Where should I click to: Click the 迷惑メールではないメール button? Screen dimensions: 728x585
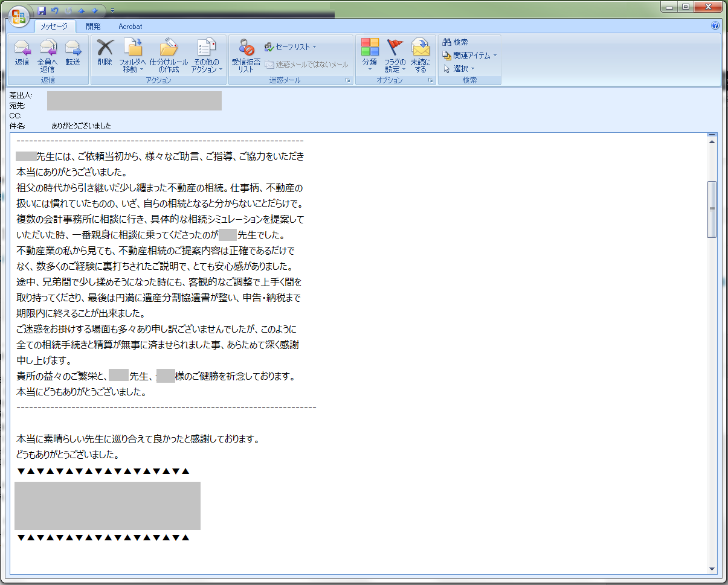(306, 64)
